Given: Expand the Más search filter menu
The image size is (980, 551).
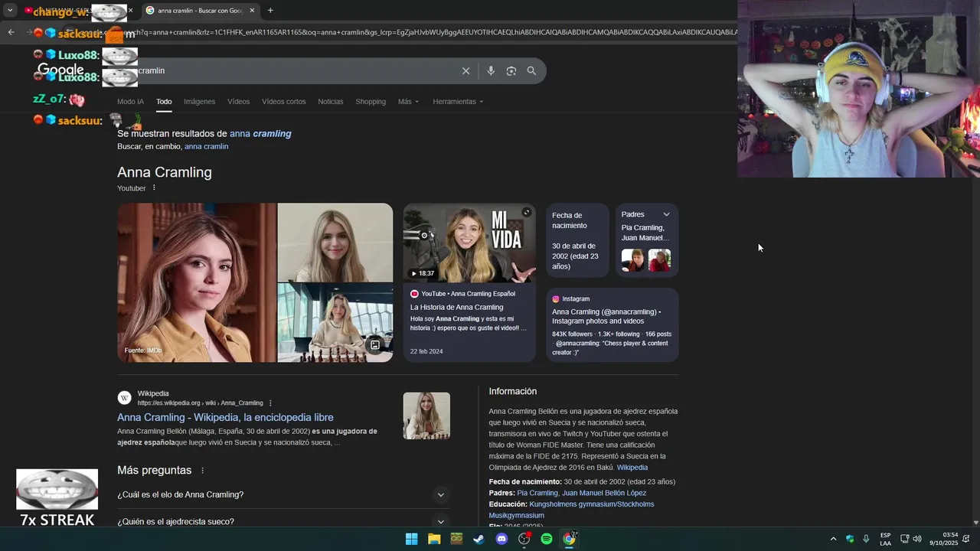Looking at the screenshot, I should (408, 102).
